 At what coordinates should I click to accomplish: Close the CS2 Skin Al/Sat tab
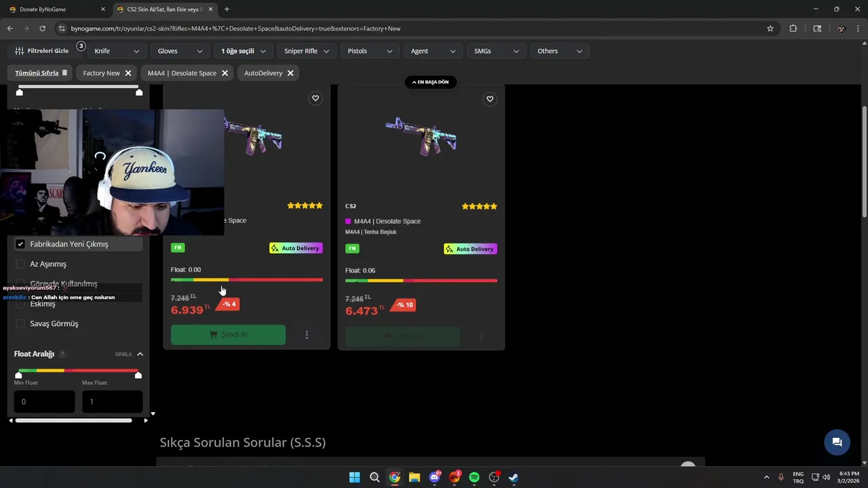coord(211,9)
